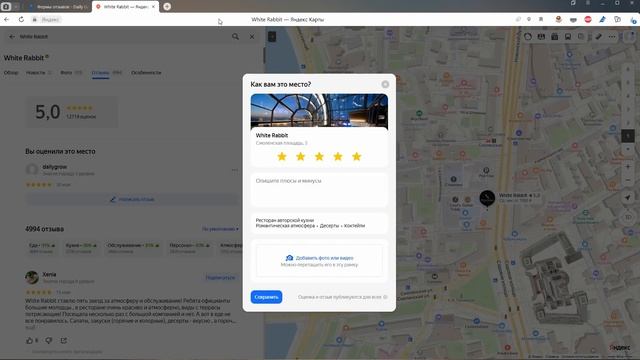Select the fifth rating star
Viewport: 640px width, 360px height.
[x=356, y=156]
